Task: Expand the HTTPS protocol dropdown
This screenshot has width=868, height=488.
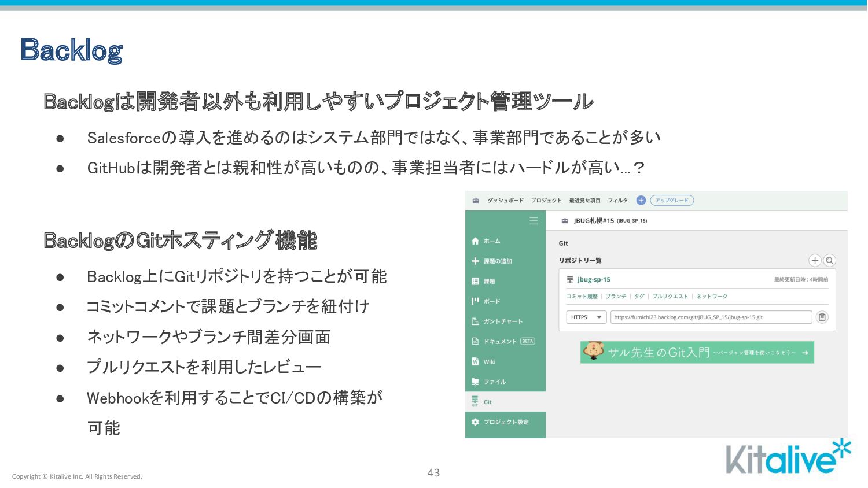Action: pyautogui.click(x=586, y=317)
